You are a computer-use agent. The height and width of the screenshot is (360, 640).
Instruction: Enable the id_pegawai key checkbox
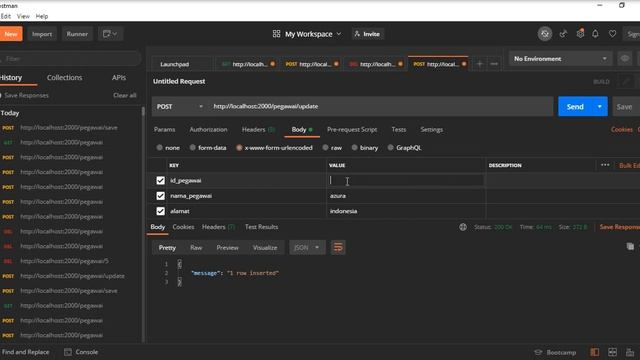coord(160,180)
